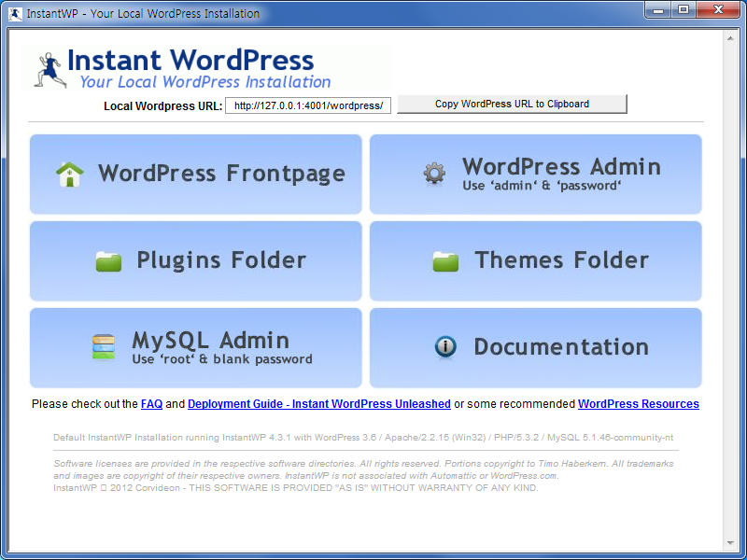Launch WordPress Admin panel tile

coord(535,175)
